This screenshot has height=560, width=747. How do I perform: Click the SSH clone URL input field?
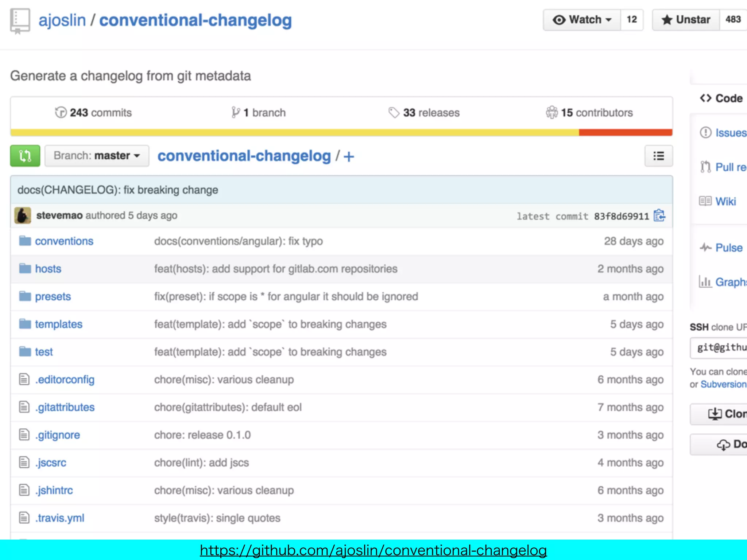pyautogui.click(x=719, y=348)
